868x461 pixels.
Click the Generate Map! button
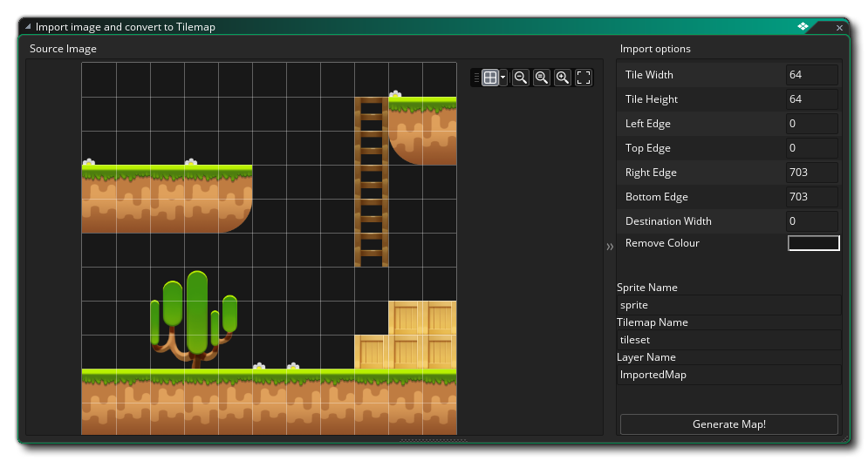pos(729,424)
